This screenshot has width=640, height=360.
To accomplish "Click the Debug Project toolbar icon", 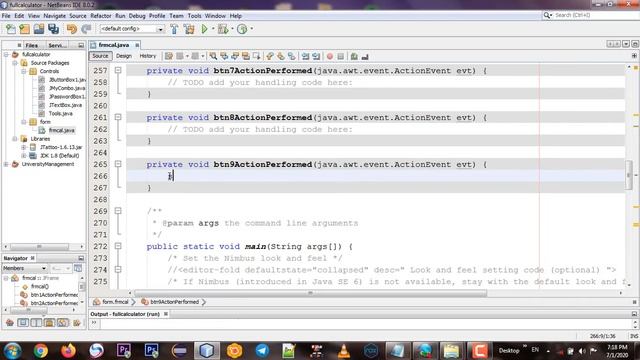I will pos(223,29).
